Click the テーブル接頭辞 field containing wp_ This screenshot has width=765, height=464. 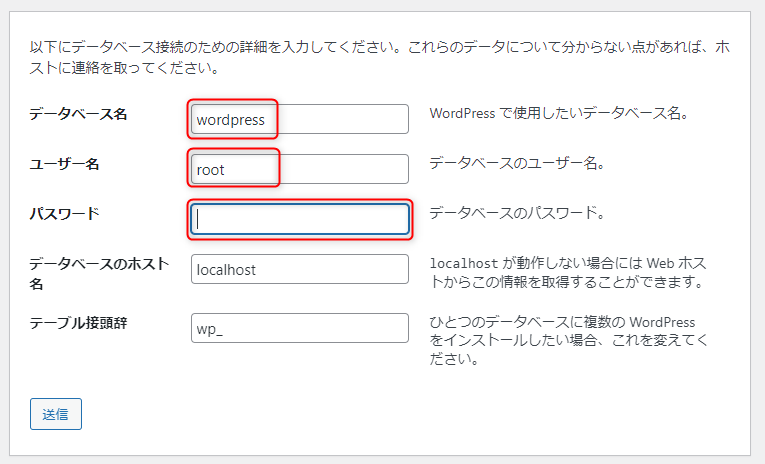(300, 328)
